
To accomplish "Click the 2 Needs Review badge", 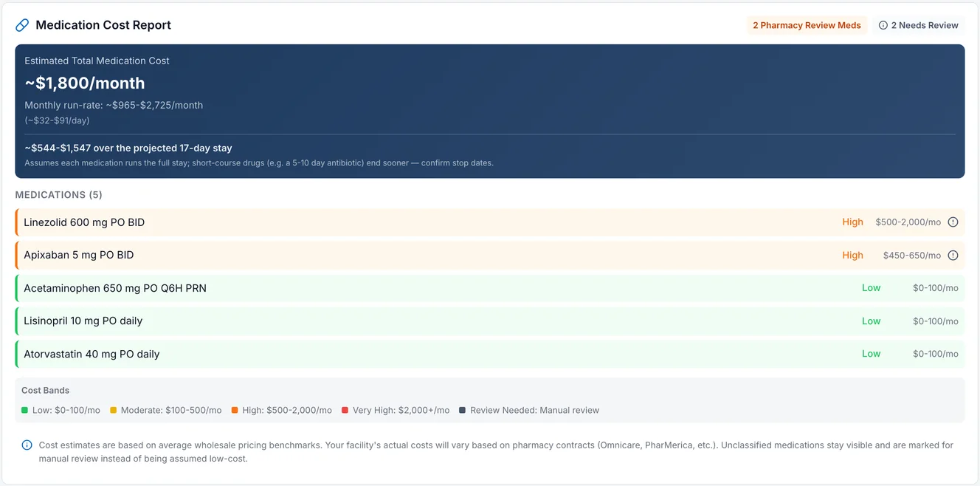I will tap(919, 25).
